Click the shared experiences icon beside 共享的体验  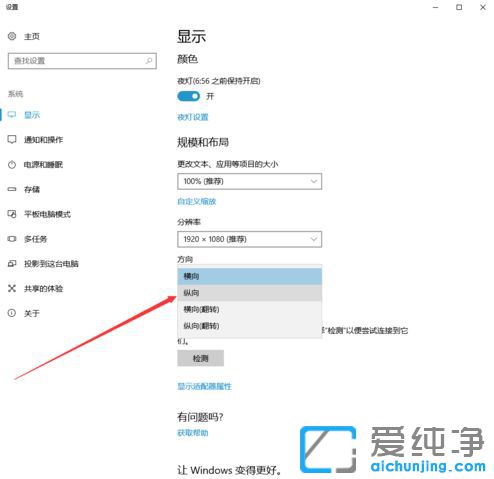click(12, 288)
